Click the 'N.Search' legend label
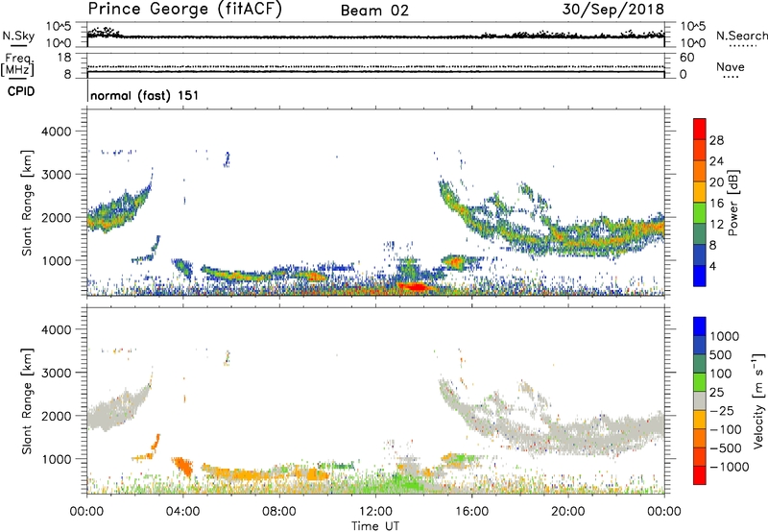768x532 pixels. tap(741, 36)
